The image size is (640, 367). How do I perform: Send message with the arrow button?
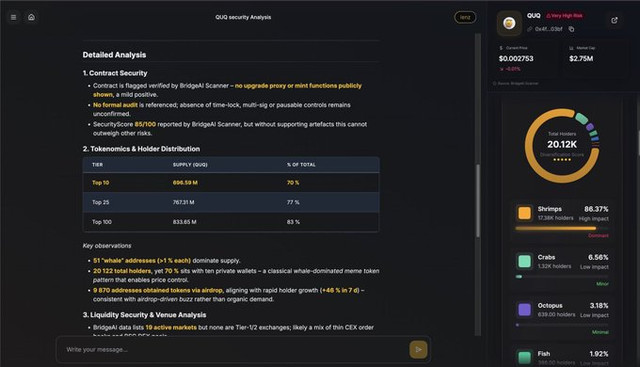(x=418, y=349)
